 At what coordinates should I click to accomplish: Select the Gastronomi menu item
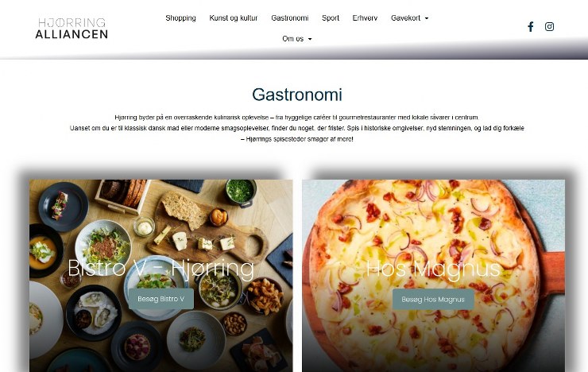pyautogui.click(x=290, y=18)
